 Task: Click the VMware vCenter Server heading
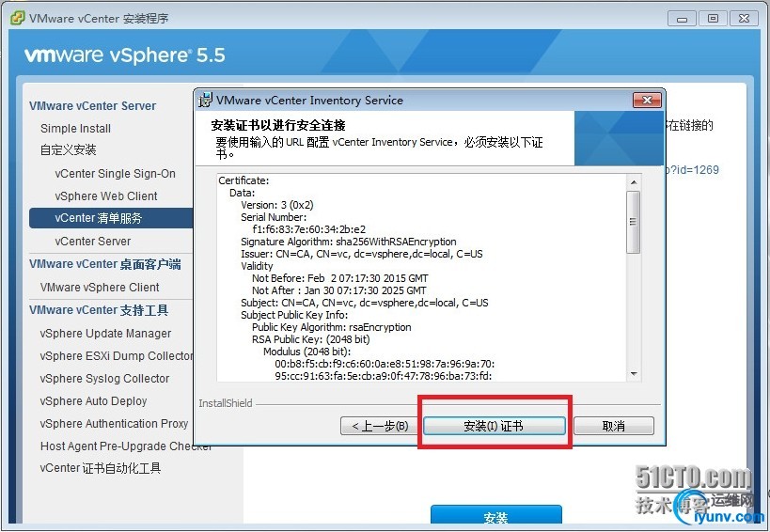(92, 106)
